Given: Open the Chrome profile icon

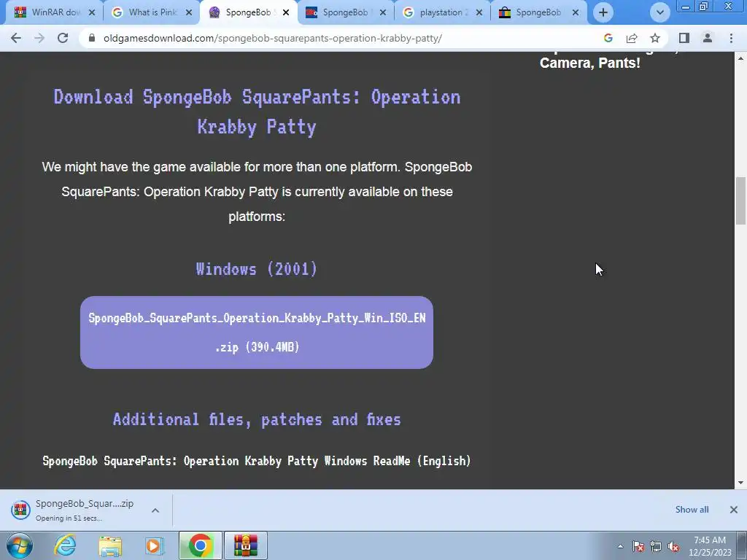Looking at the screenshot, I should pyautogui.click(x=708, y=38).
